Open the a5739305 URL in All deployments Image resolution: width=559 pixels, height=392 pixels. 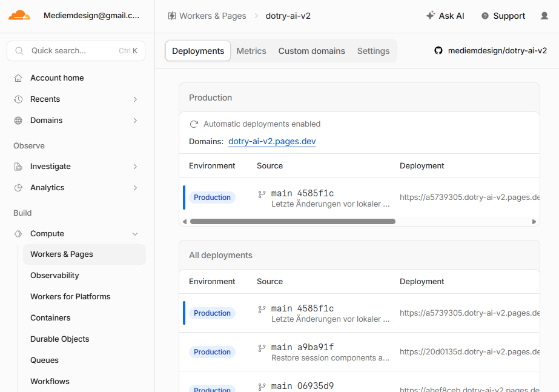pos(469,313)
